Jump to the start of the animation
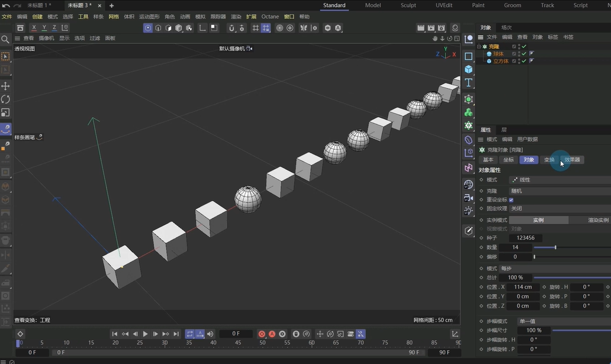611x364 pixels. tap(115, 334)
